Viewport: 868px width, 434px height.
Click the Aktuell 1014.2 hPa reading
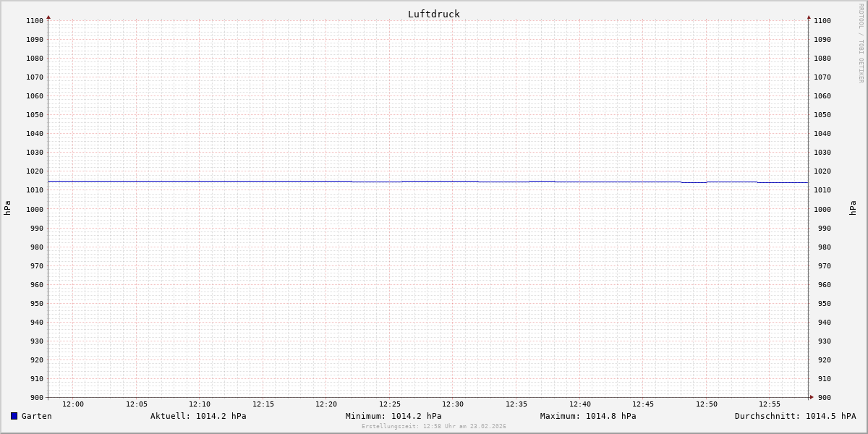[x=198, y=416]
